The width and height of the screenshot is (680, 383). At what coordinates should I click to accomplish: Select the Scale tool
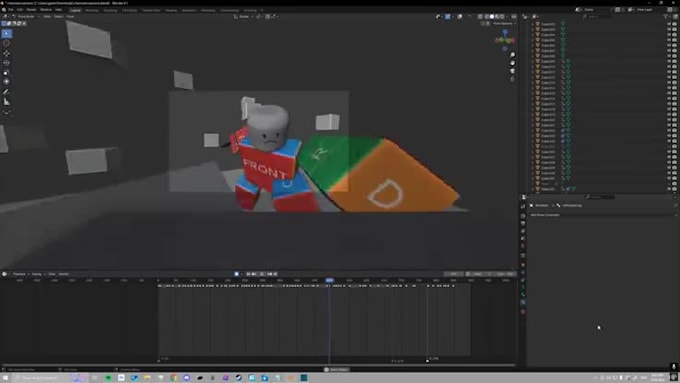click(7, 72)
